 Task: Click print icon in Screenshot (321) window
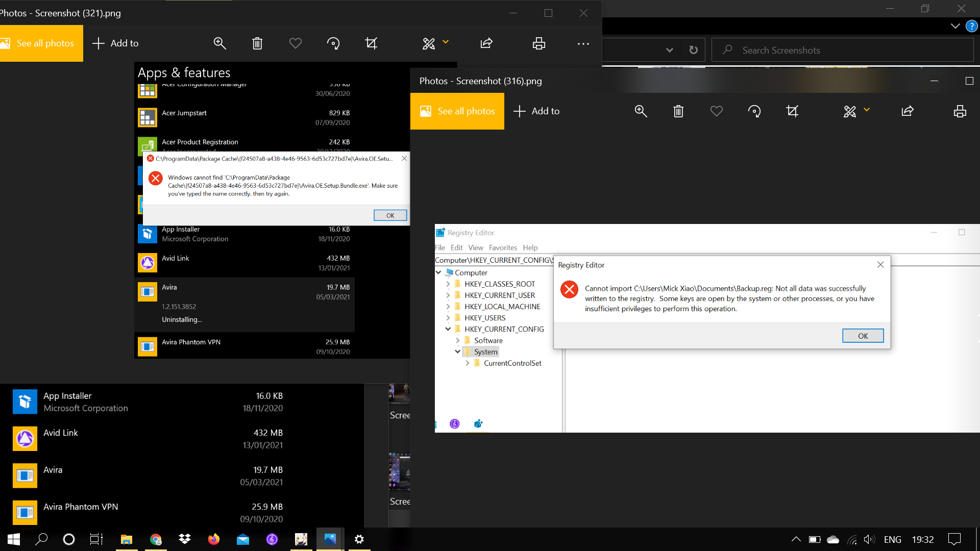[539, 43]
